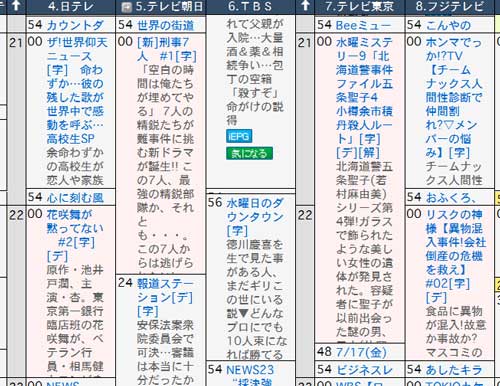
Task: Open program カウントダ at 54
Action: [x=75, y=25]
